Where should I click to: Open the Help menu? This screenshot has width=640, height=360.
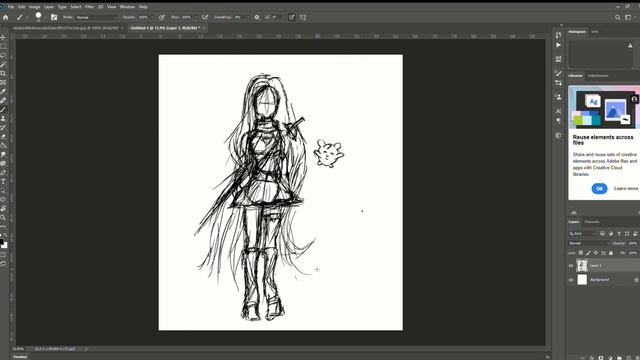(143, 7)
